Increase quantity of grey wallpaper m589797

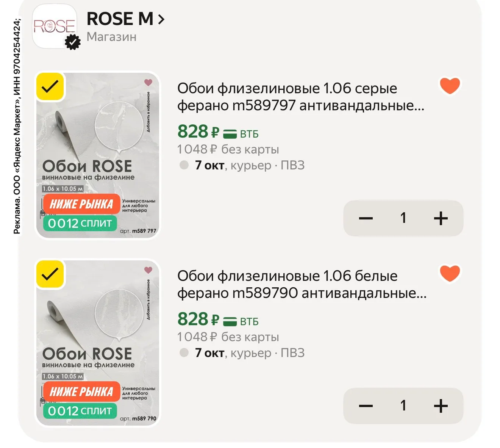pyautogui.click(x=441, y=218)
